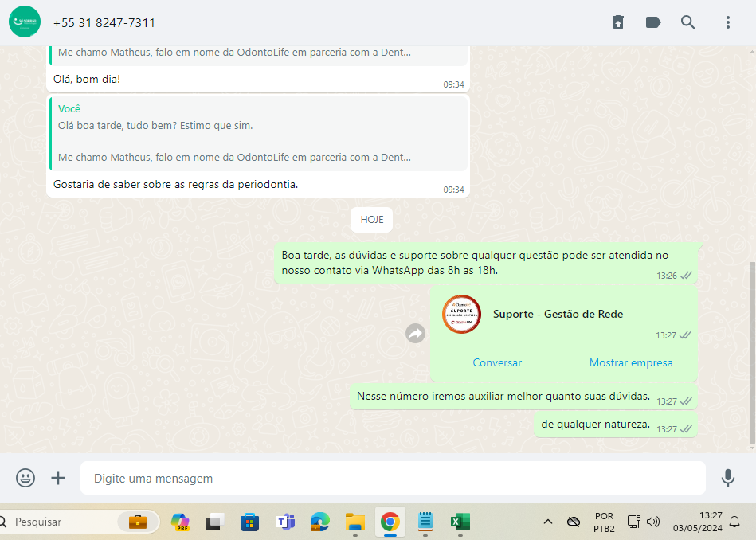756x540 pixels.
Task: Click Conversar on the contact card
Action: click(x=497, y=362)
